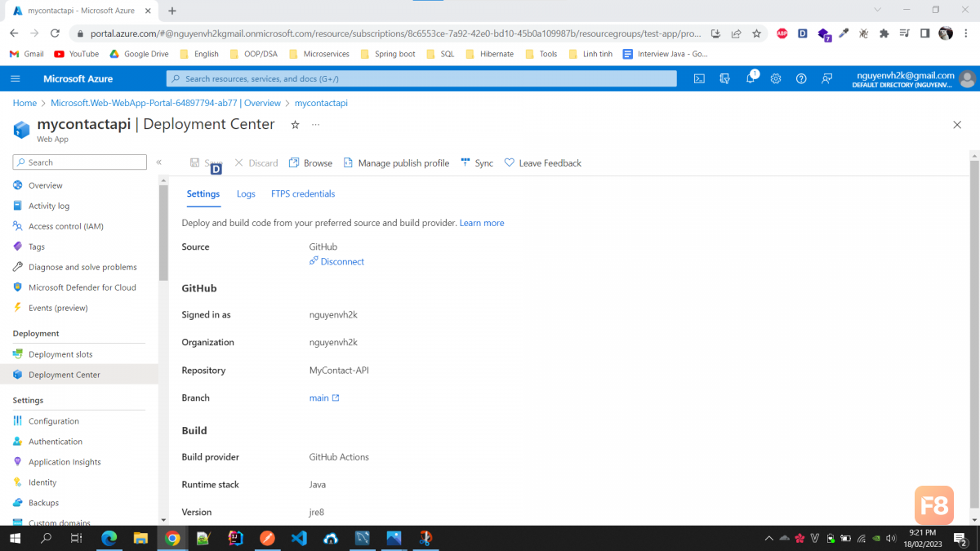Open account avatar for nguyenvh2k@gmail.com
The width and height of the screenshot is (980, 551).
(x=968, y=78)
